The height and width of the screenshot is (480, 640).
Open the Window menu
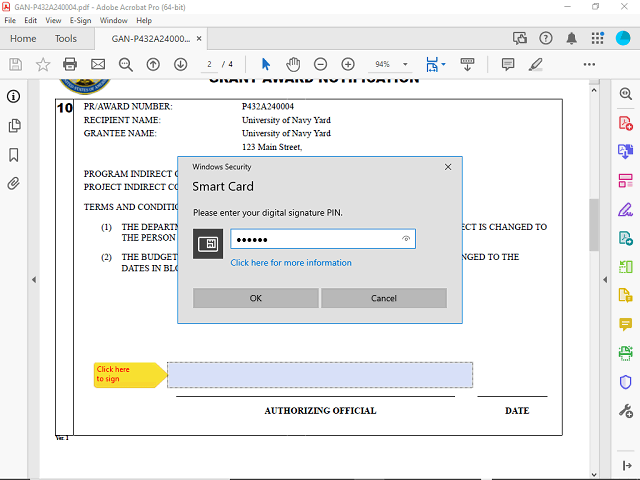[113, 20]
